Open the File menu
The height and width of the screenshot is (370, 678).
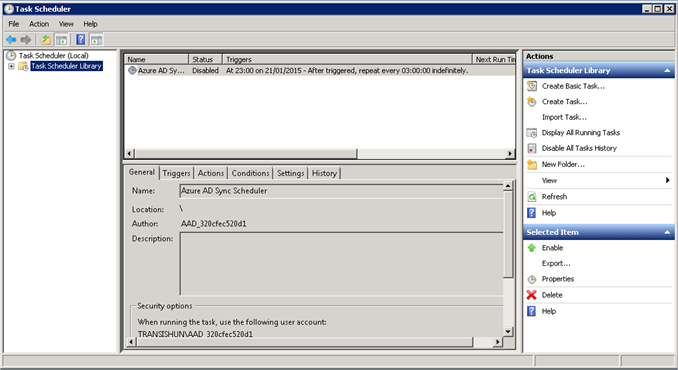click(13, 24)
